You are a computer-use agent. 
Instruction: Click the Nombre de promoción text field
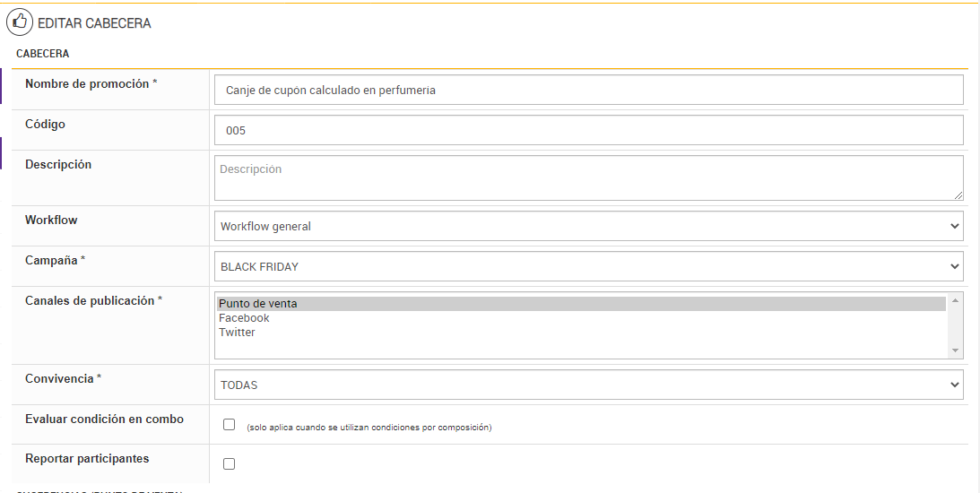(x=588, y=91)
